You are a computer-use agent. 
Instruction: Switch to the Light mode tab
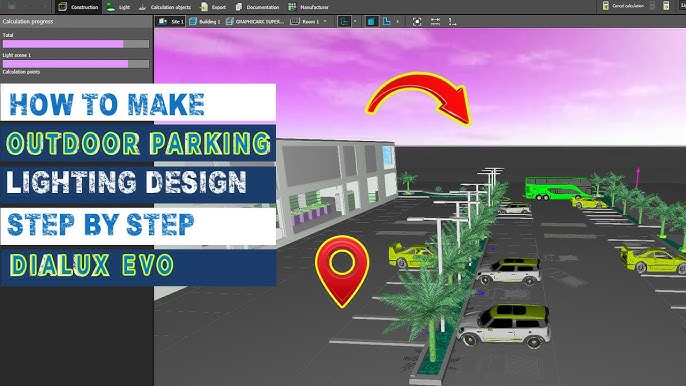click(118, 7)
